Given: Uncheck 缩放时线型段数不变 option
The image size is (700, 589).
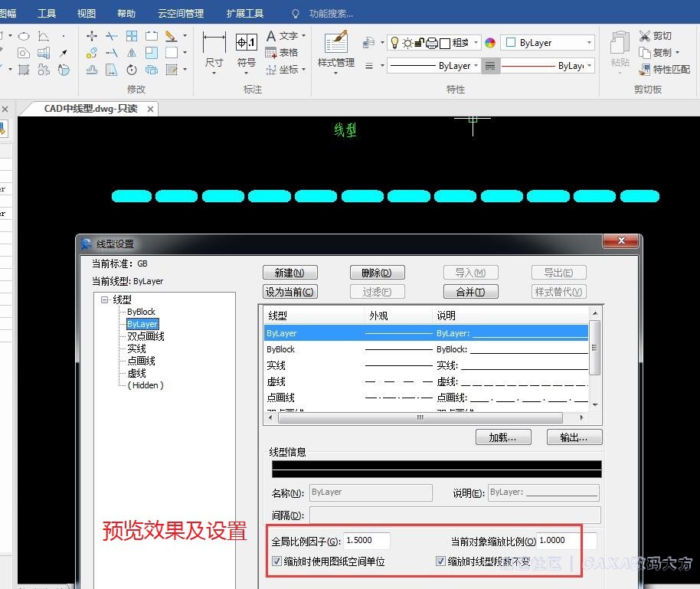Looking at the screenshot, I should (x=441, y=561).
